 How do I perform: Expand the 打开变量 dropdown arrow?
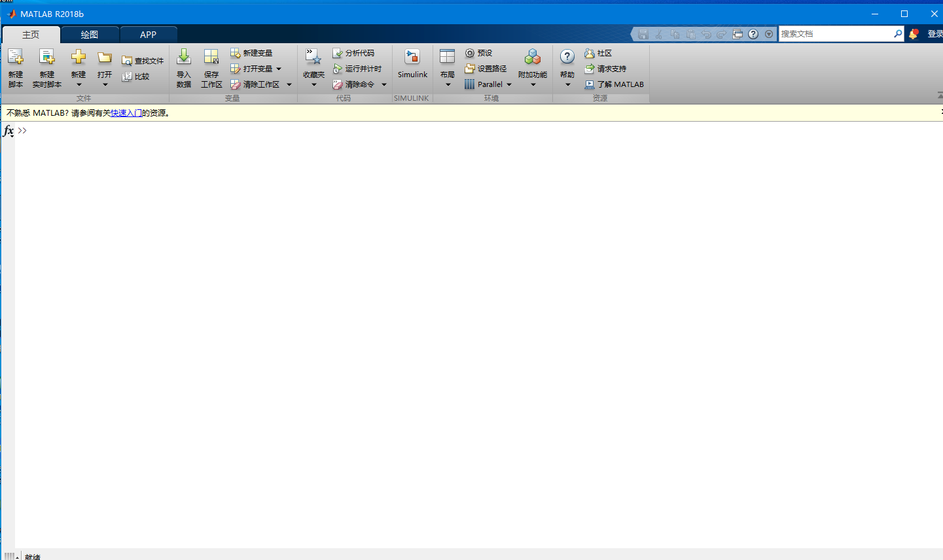(279, 69)
